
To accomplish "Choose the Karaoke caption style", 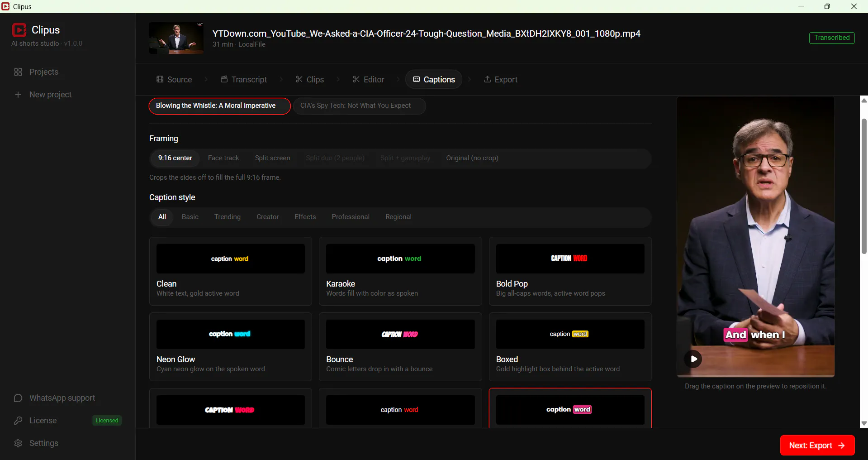I will pyautogui.click(x=400, y=271).
